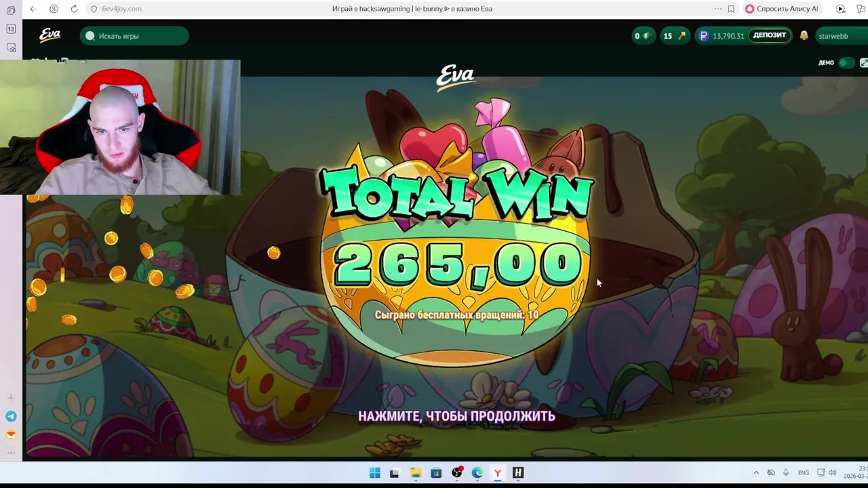868x488 pixels.
Task: Reload the page
Action: click(74, 9)
